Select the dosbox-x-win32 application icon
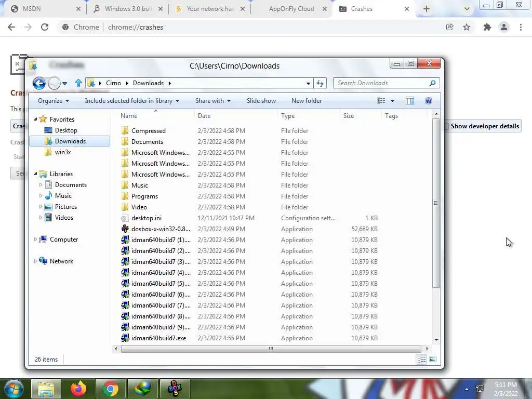The image size is (532, 399). 125,229
